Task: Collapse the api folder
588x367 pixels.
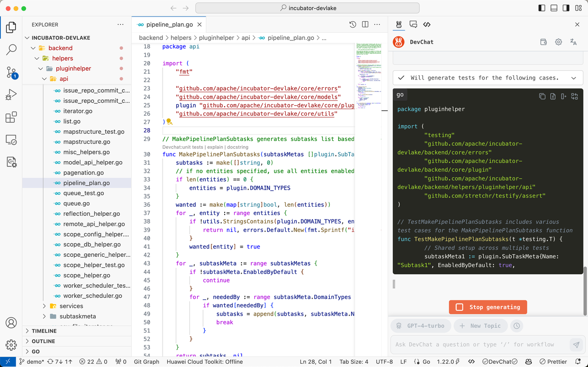Action: (x=45, y=79)
